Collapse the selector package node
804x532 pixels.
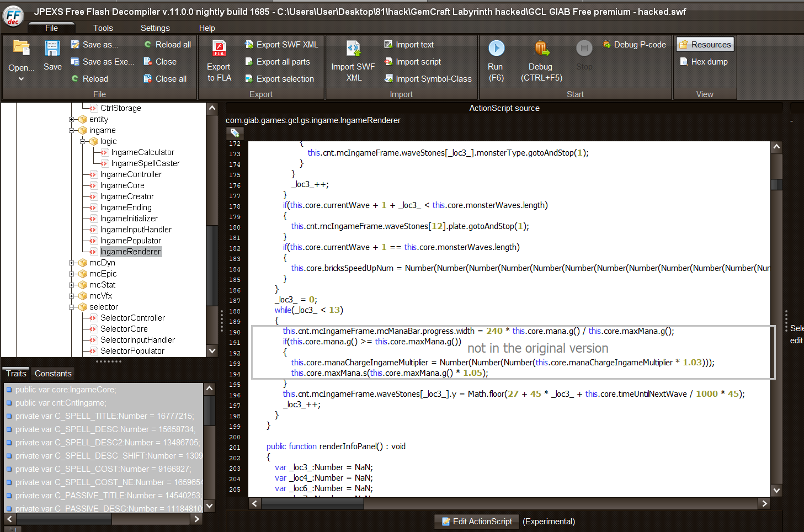[72, 307]
